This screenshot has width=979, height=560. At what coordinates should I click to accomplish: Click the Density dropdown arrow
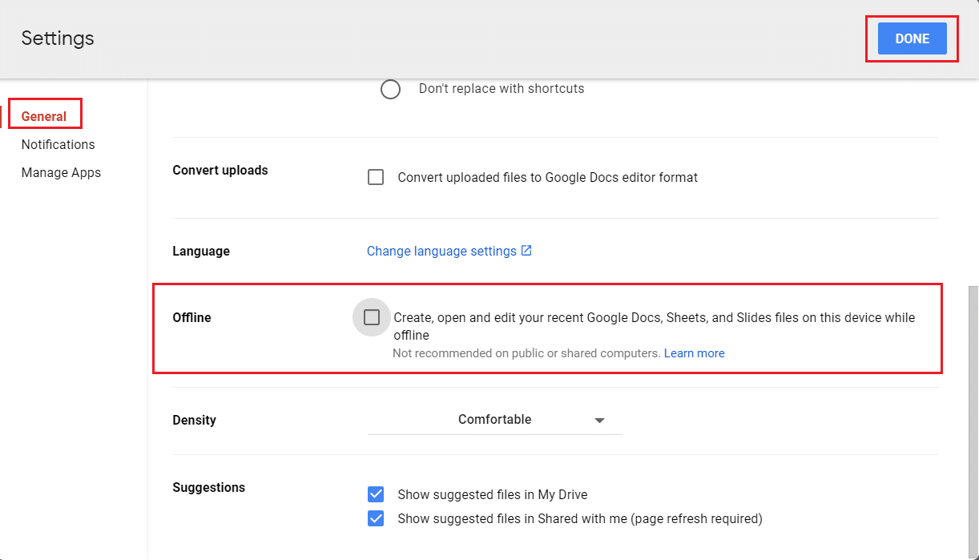[x=599, y=421]
